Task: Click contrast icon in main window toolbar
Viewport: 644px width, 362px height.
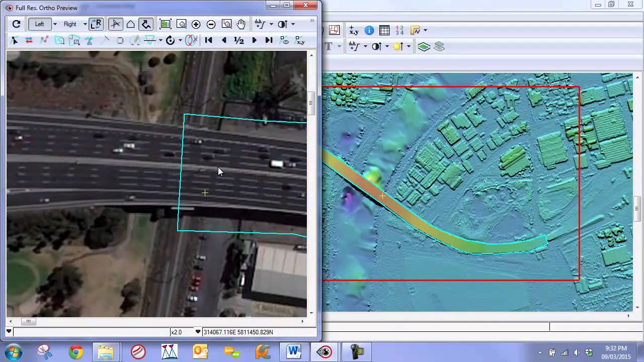Action: (x=376, y=46)
